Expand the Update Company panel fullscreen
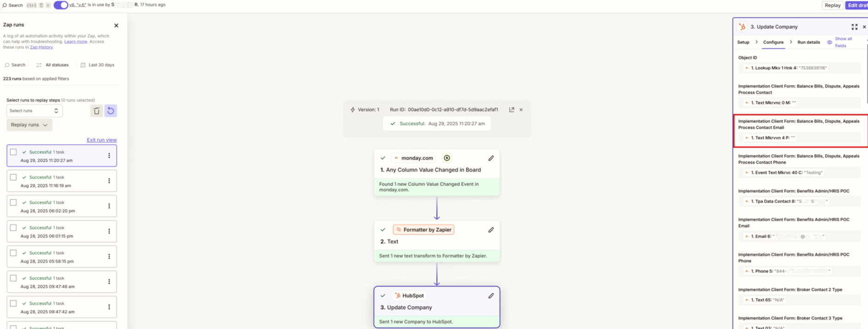Image resolution: width=868 pixels, height=329 pixels. coord(854,27)
